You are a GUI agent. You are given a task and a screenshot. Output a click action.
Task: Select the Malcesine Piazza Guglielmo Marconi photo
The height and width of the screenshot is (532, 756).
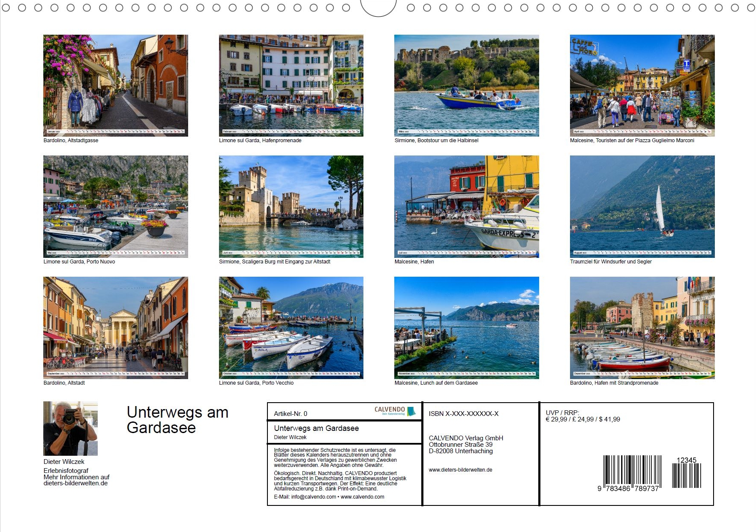[642, 85]
